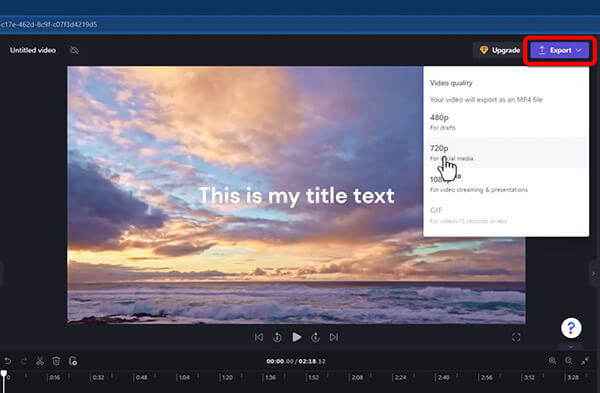Click the Untitled video title
Screen dimensions: 600x393
click(33, 50)
